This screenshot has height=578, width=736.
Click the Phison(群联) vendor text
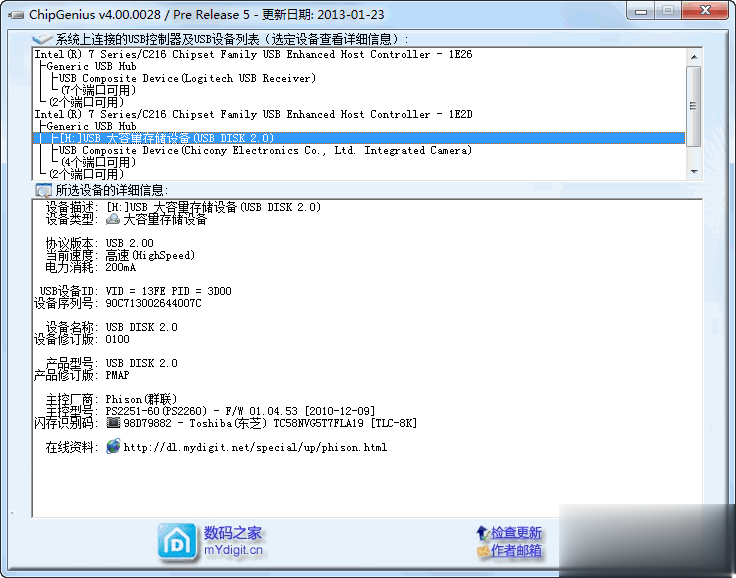[141, 399]
